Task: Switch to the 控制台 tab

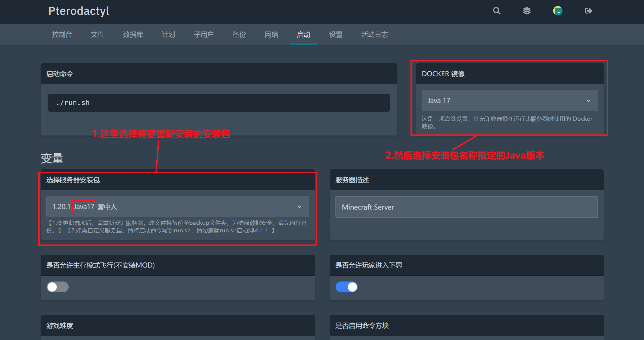Action: (62, 35)
